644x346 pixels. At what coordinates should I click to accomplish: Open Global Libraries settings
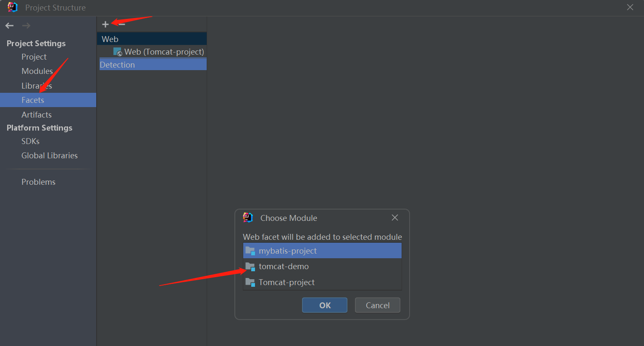coord(50,155)
